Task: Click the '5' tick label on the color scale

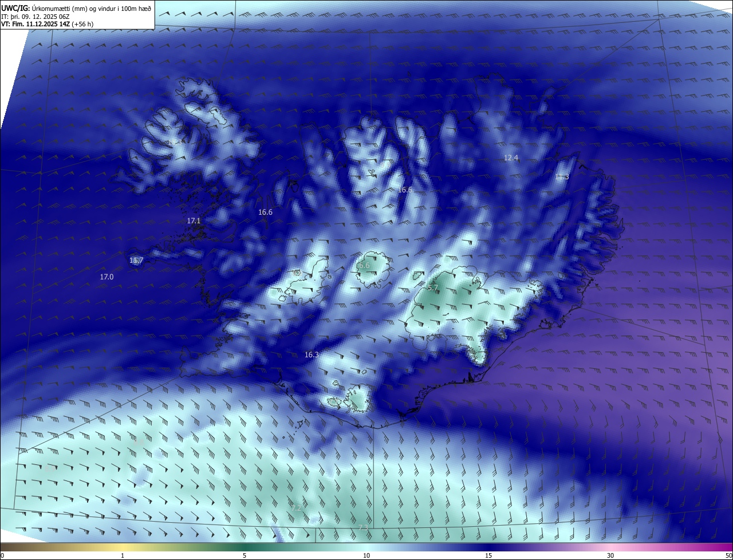Action: click(x=245, y=555)
